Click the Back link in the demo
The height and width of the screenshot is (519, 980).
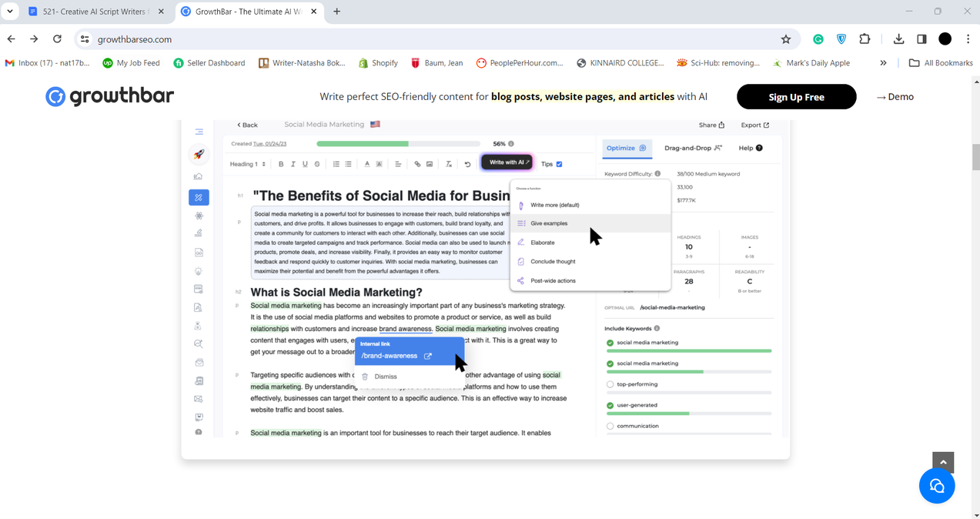coord(248,125)
